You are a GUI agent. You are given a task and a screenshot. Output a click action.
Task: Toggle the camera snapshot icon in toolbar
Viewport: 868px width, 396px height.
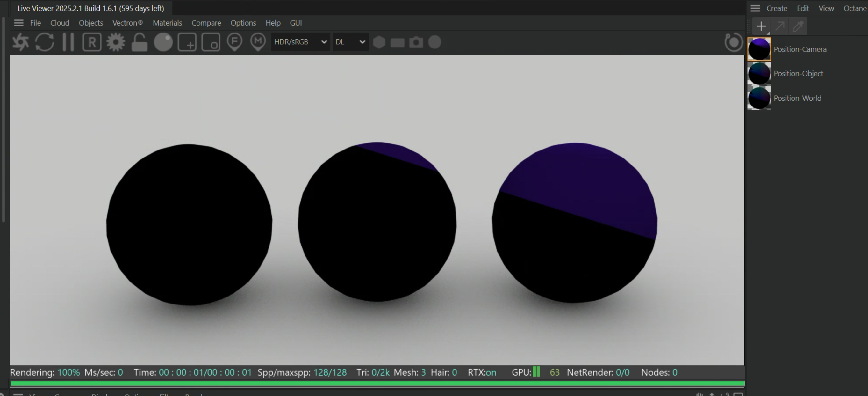point(416,42)
